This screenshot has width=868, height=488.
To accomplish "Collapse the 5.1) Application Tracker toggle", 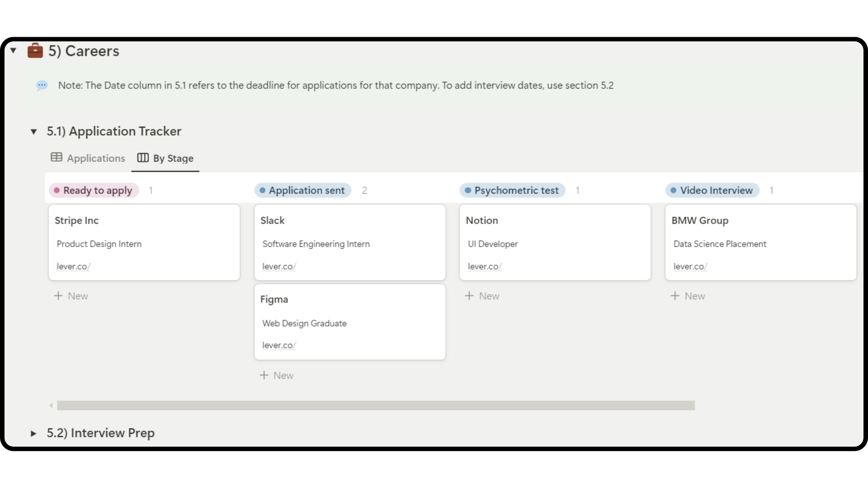I will click(34, 132).
